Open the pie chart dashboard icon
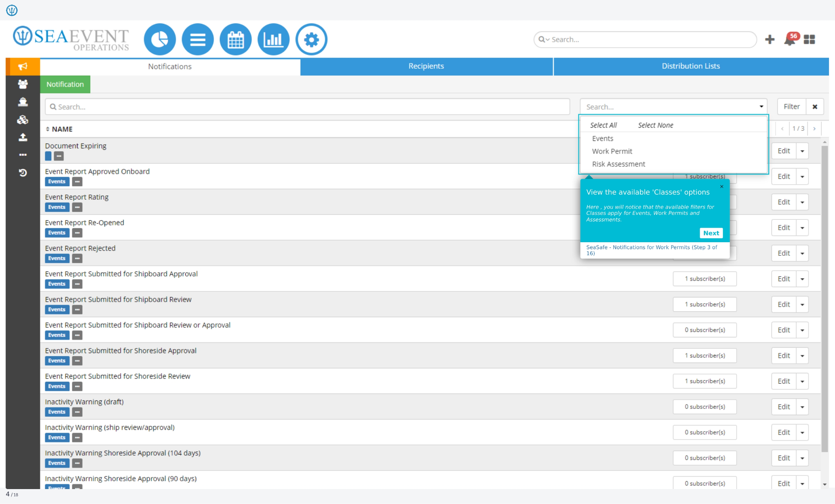 point(160,40)
